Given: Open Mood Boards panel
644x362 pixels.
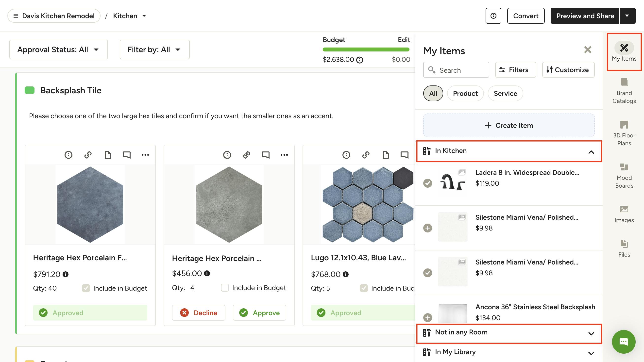Looking at the screenshot, I should pos(624,176).
